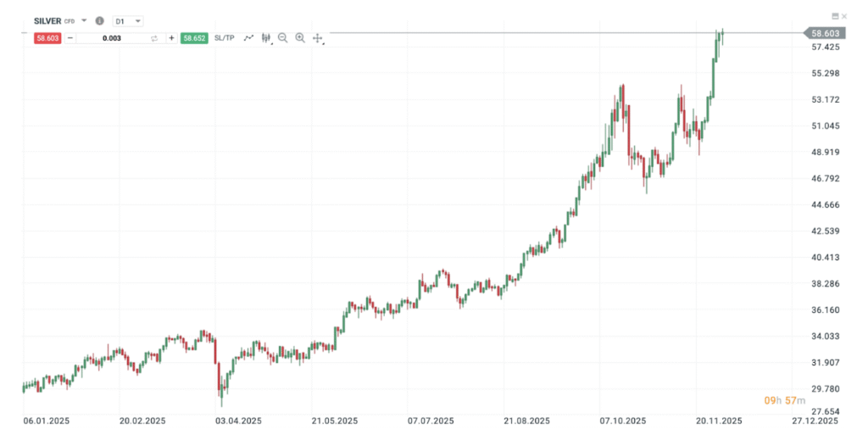The image size is (868, 446).
Task: Select the crosshair move tool
Action: (x=318, y=38)
